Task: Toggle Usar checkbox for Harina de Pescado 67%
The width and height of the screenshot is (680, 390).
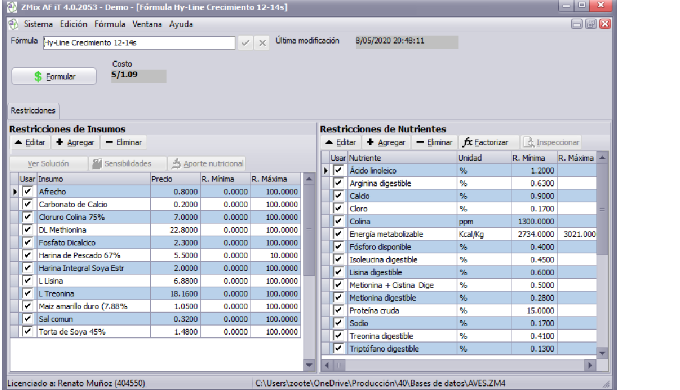Action: coord(28,255)
